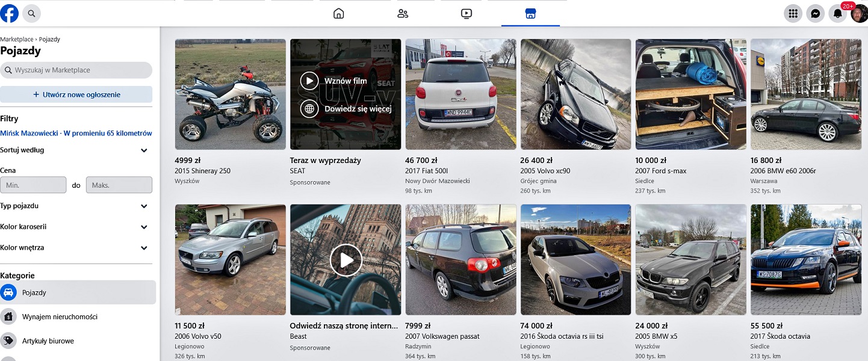Open the Watch video tab icon
This screenshot has height=361, width=868.
(x=467, y=13)
